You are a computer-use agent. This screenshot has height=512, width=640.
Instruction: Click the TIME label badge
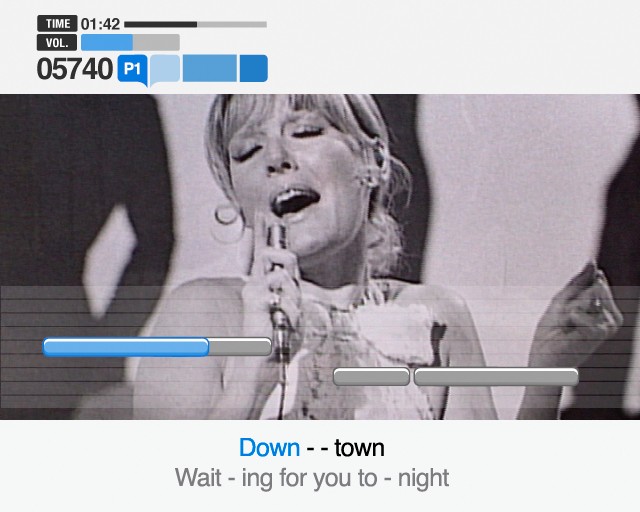click(x=57, y=24)
